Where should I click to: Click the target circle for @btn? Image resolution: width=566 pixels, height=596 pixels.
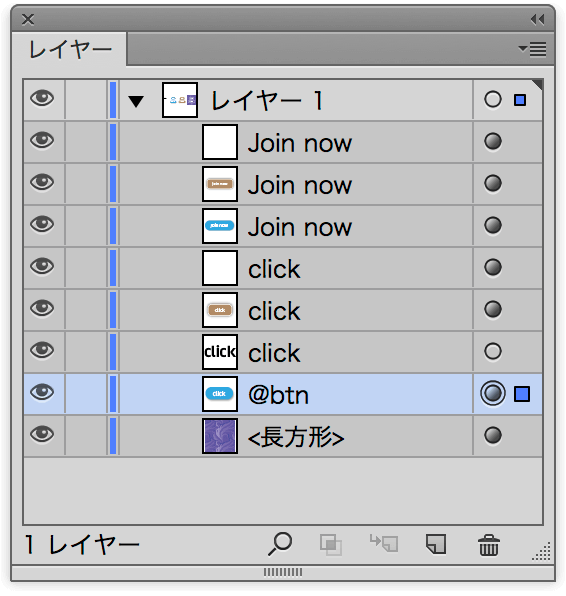click(493, 393)
